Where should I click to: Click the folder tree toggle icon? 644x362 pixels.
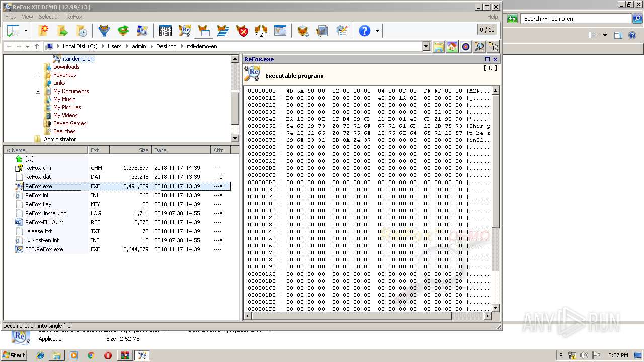click(493, 47)
